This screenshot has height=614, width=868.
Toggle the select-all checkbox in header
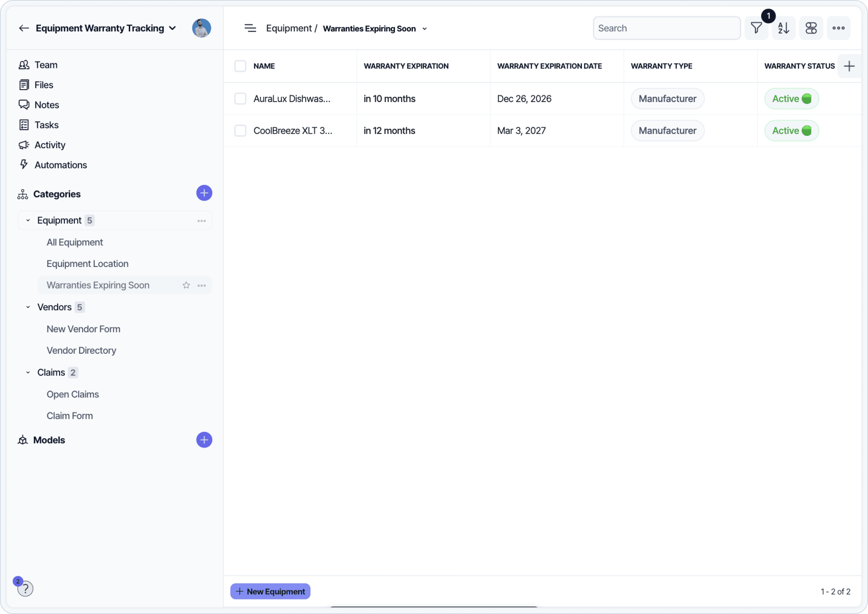[240, 66]
